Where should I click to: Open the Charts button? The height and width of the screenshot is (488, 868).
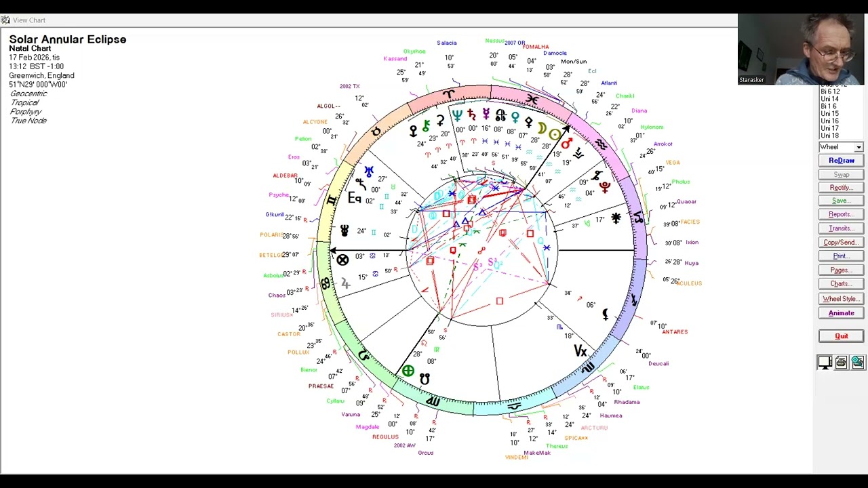coord(841,284)
